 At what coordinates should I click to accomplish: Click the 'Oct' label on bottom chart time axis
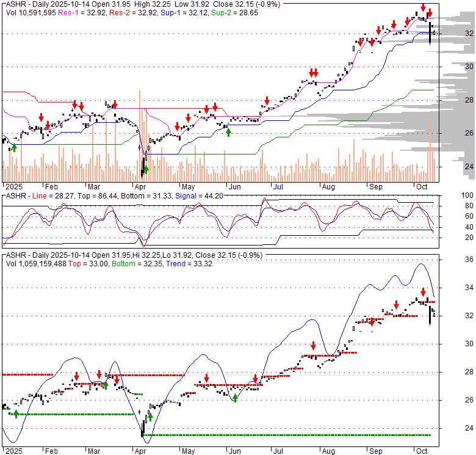pyautogui.click(x=422, y=451)
